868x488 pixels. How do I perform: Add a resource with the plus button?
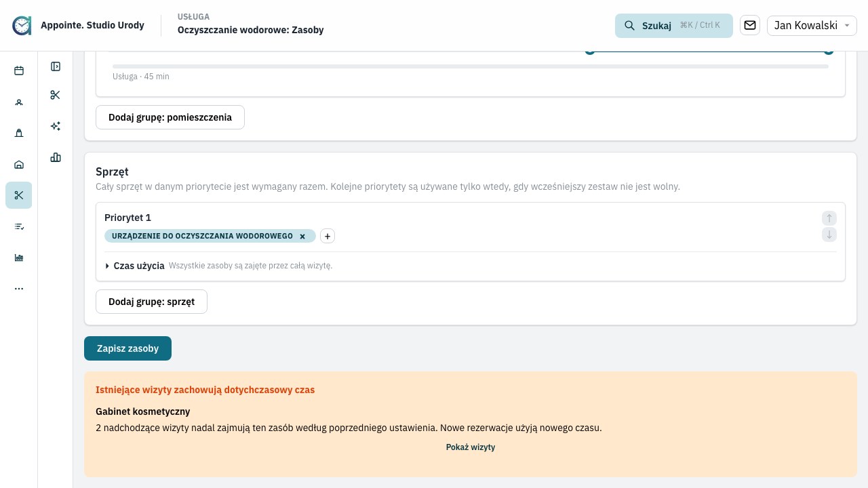coord(328,236)
